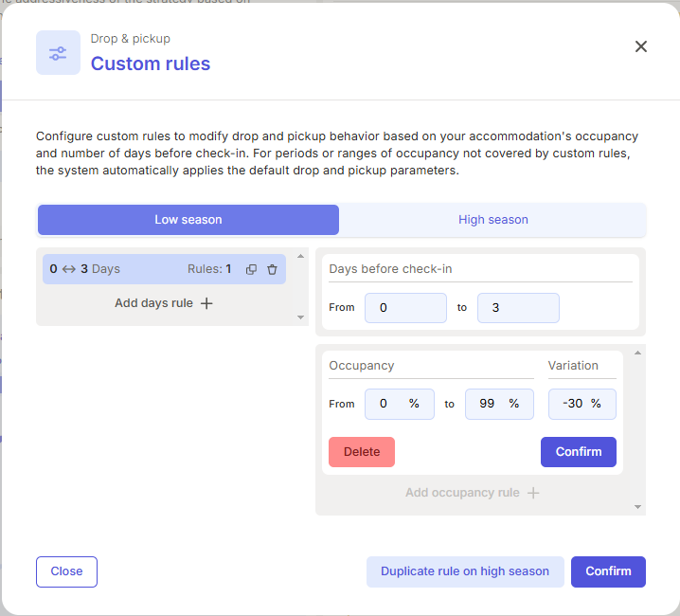Switch to the Low season tab
680x616 pixels.
point(188,220)
